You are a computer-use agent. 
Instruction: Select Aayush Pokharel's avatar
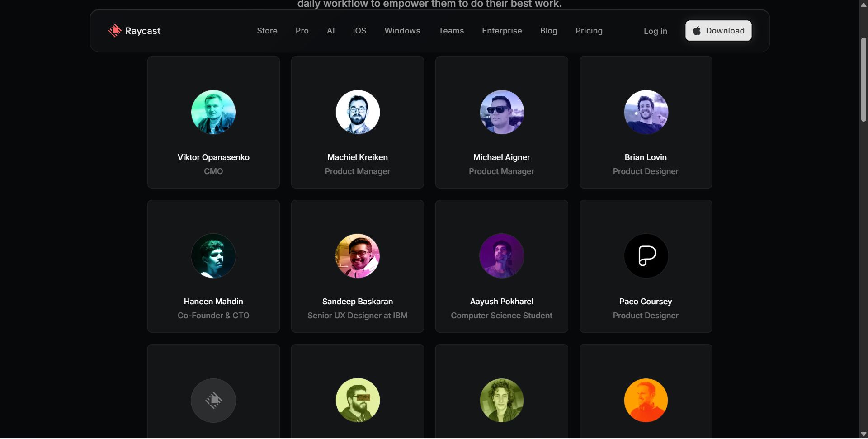pos(502,256)
